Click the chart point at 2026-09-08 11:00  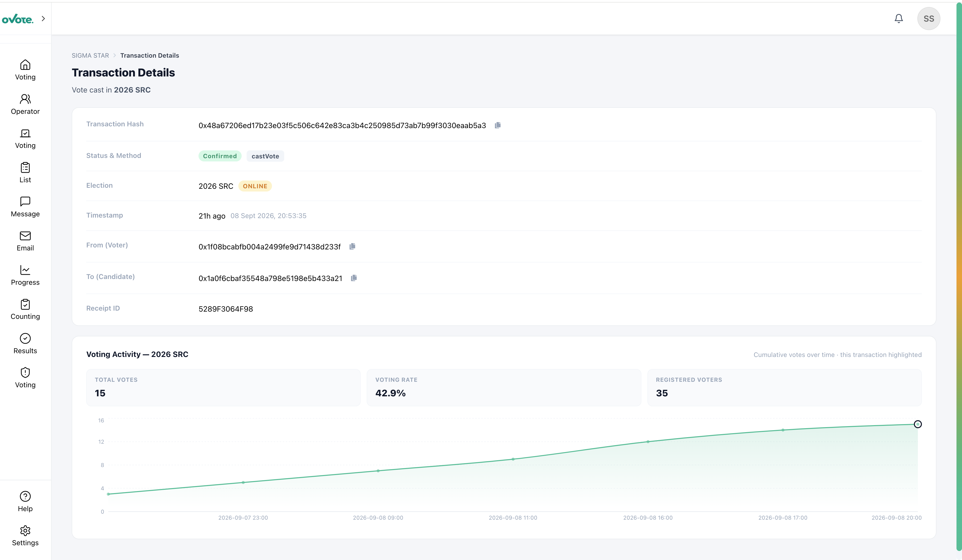click(513, 459)
